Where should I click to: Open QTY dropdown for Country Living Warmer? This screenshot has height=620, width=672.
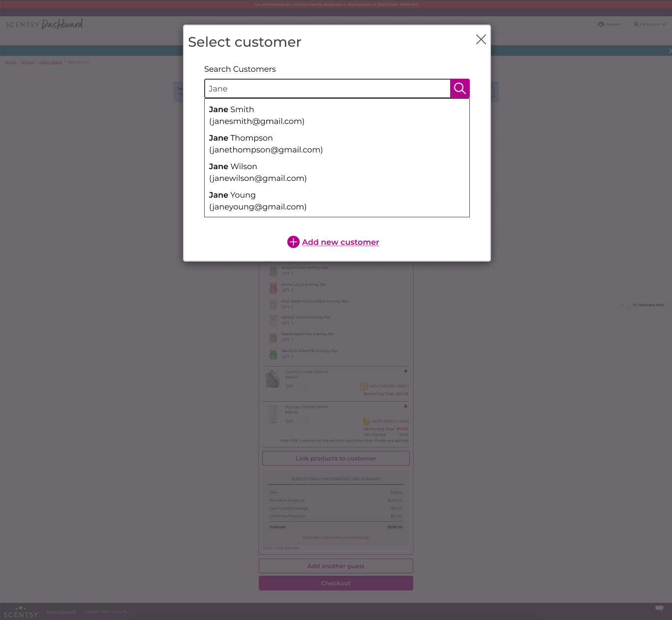(x=302, y=386)
